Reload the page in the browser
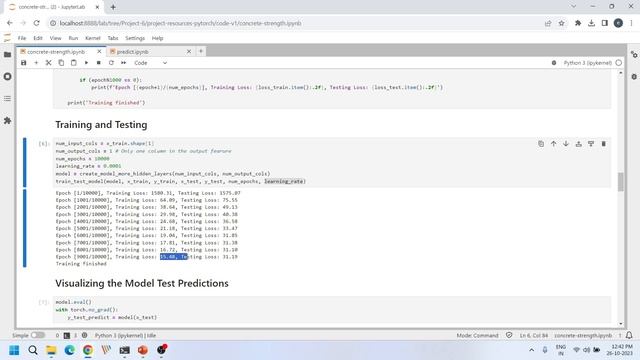This screenshot has height=360, width=640. tap(36, 23)
